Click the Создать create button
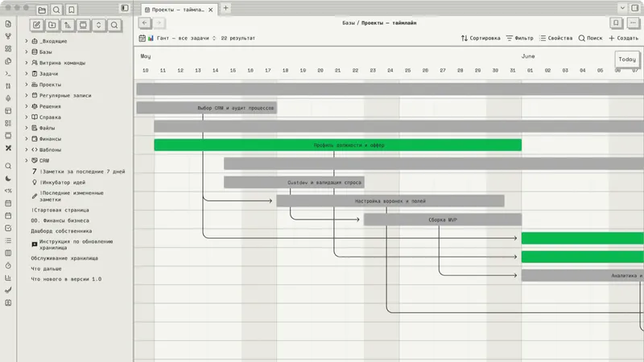This screenshot has width=644, height=362. point(623,38)
